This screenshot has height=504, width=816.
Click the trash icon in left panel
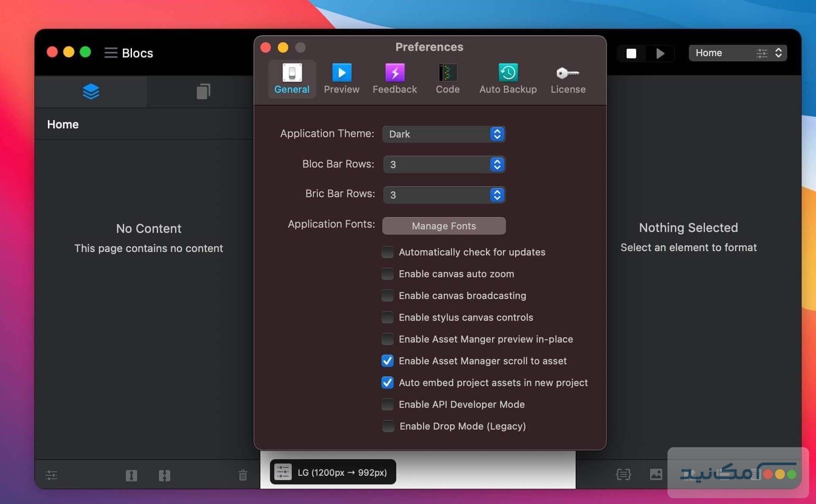pos(243,475)
